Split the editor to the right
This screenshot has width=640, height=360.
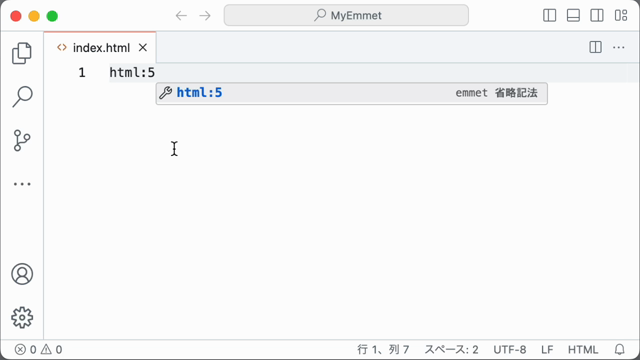coord(596,47)
